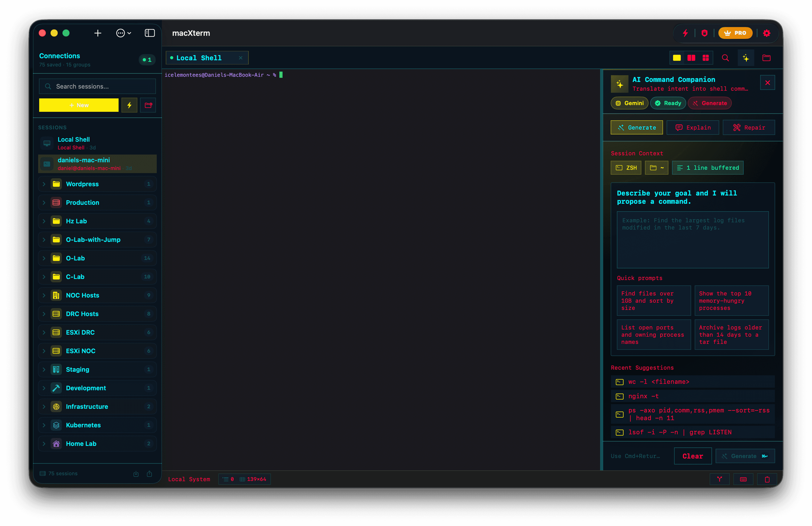Click the red Y-shaped status bar icon
812x526 pixels.
pos(719,479)
